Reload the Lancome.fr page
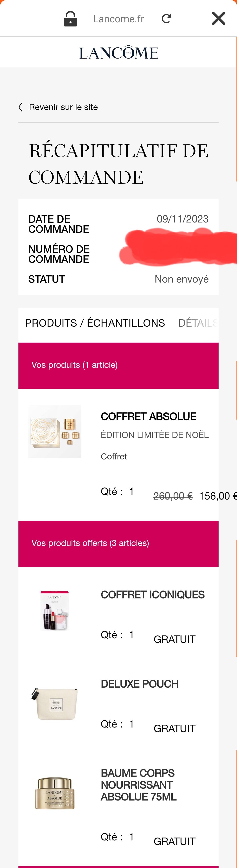 pyautogui.click(x=167, y=19)
